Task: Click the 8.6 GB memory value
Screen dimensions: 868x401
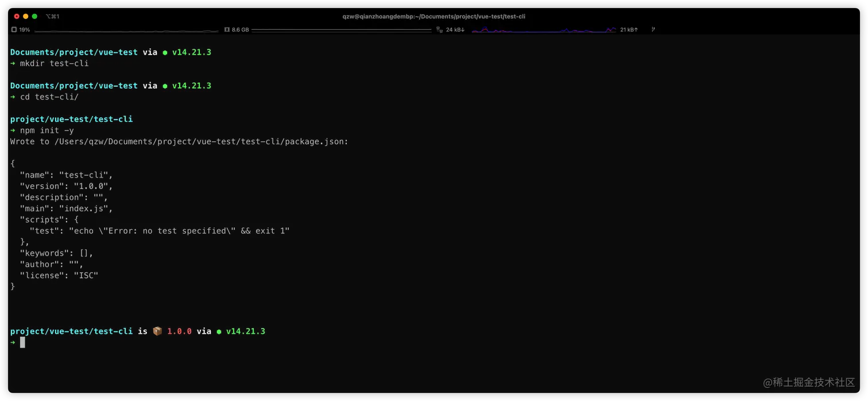Action: pyautogui.click(x=241, y=29)
